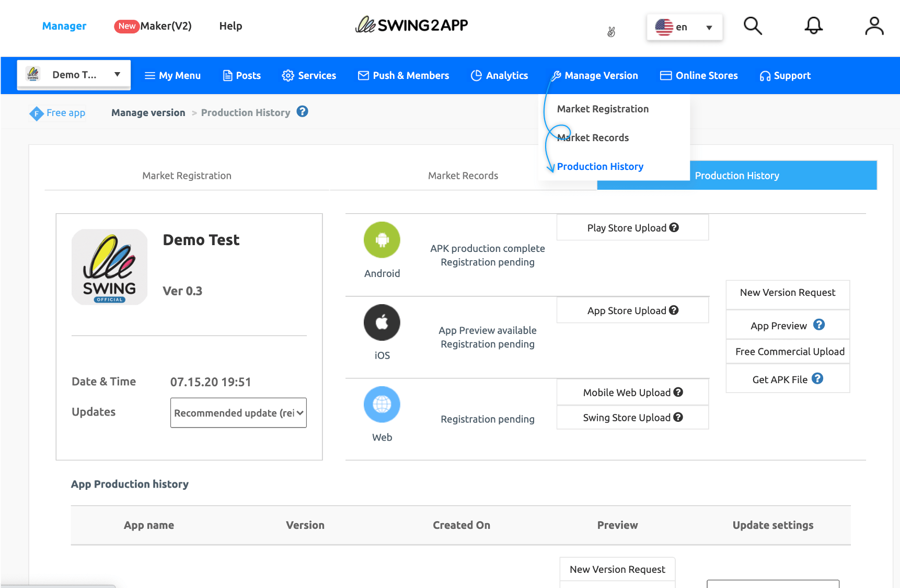Click the iOS Apple icon
This screenshot has width=900, height=588.
click(382, 322)
